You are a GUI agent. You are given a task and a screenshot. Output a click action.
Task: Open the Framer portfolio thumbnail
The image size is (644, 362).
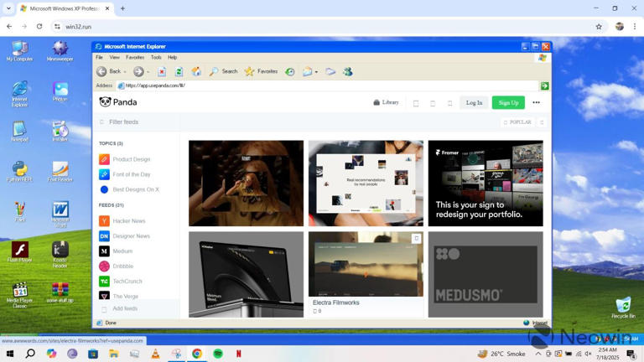point(486,184)
